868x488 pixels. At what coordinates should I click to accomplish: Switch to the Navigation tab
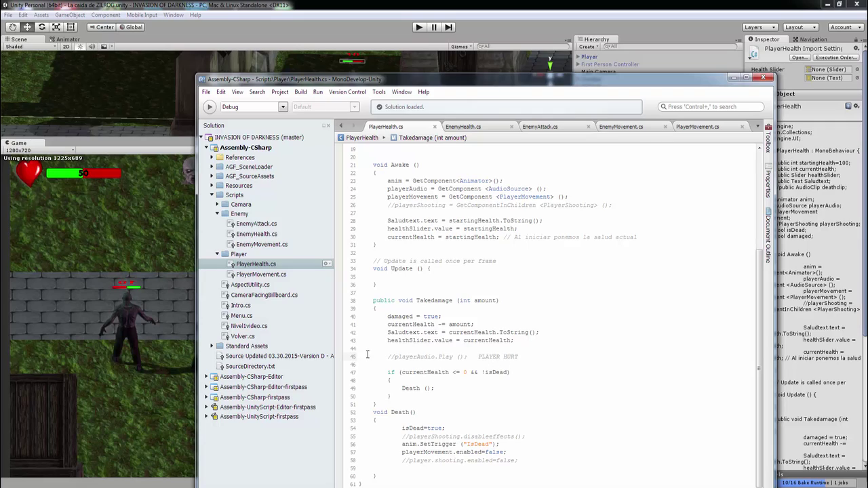(809, 39)
